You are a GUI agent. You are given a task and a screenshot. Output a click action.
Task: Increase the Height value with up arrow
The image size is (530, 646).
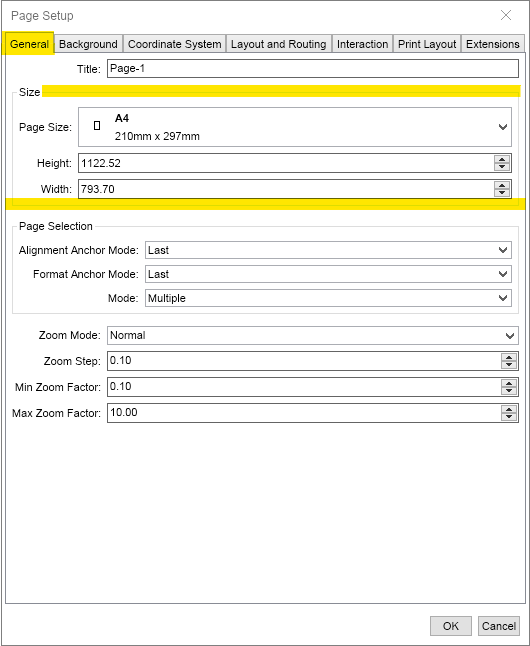(502, 159)
